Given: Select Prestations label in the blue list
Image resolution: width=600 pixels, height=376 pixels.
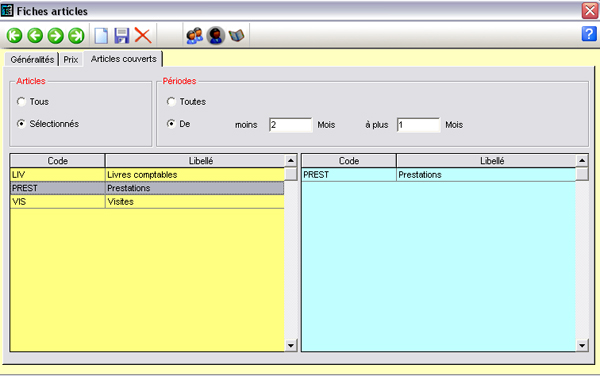Looking at the screenshot, I should coord(486,175).
